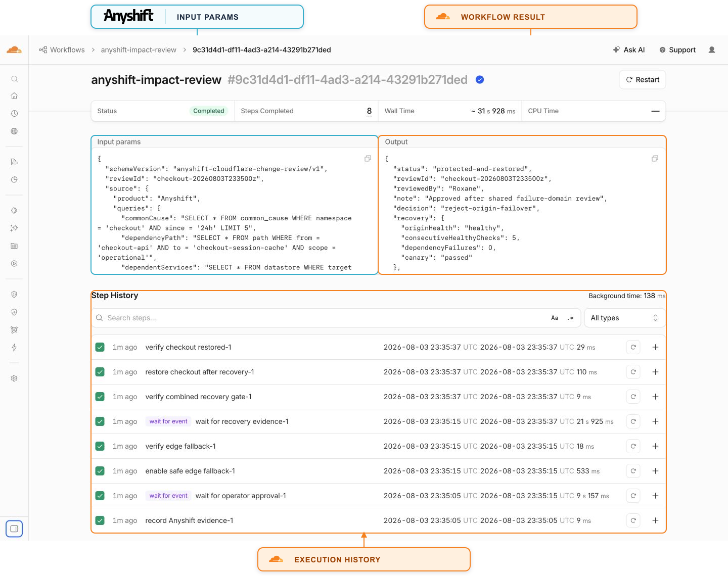The height and width of the screenshot is (576, 728).
Task: Open the anyshift-impact-review breadcrumb
Action: (139, 50)
